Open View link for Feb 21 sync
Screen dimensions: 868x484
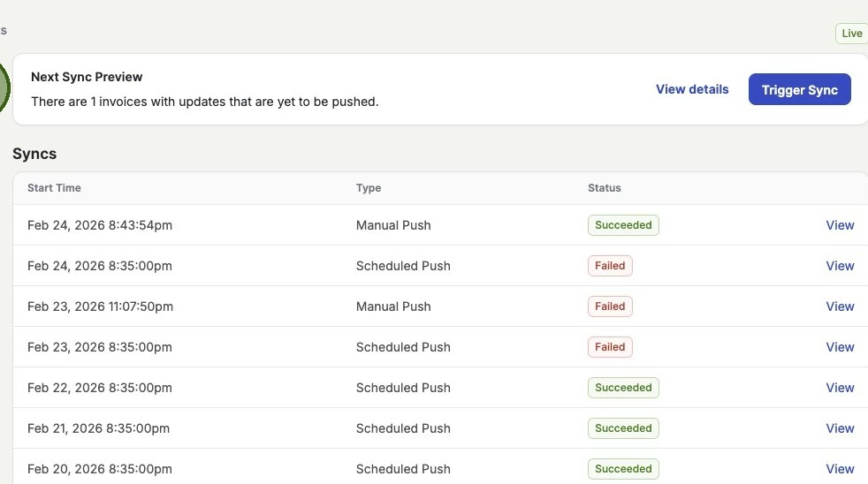[x=840, y=428]
